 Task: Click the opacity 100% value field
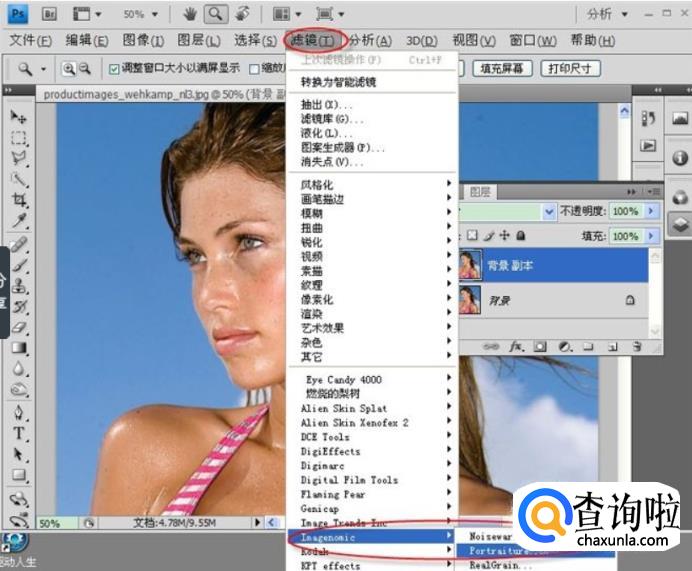coord(626,211)
